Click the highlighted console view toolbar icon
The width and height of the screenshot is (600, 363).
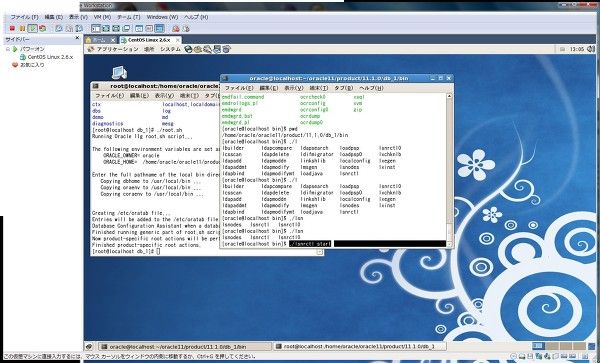click(x=159, y=28)
